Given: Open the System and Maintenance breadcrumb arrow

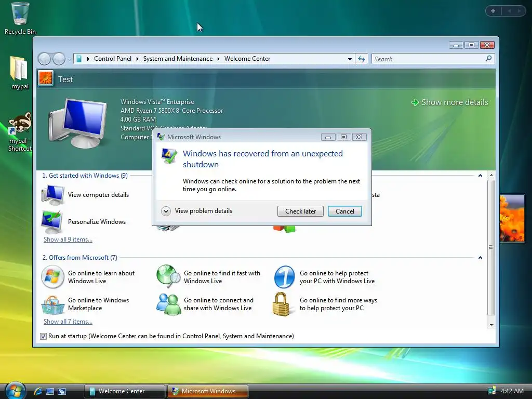Looking at the screenshot, I should click(137, 59).
